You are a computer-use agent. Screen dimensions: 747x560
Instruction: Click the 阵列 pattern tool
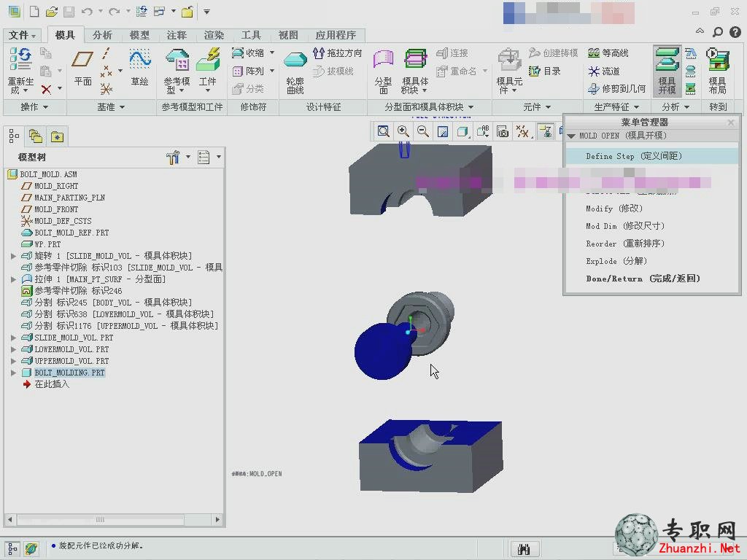click(248, 71)
